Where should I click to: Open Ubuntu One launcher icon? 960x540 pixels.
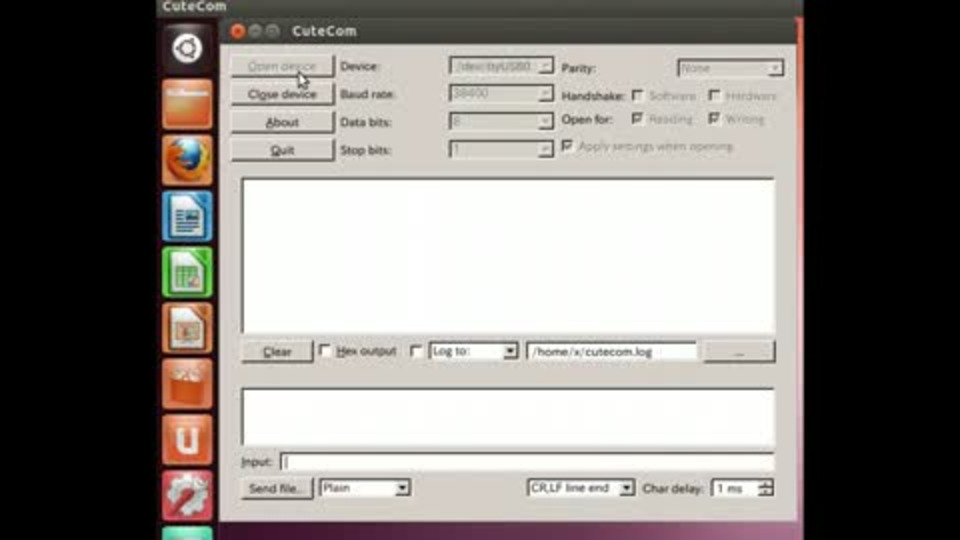[x=187, y=440]
